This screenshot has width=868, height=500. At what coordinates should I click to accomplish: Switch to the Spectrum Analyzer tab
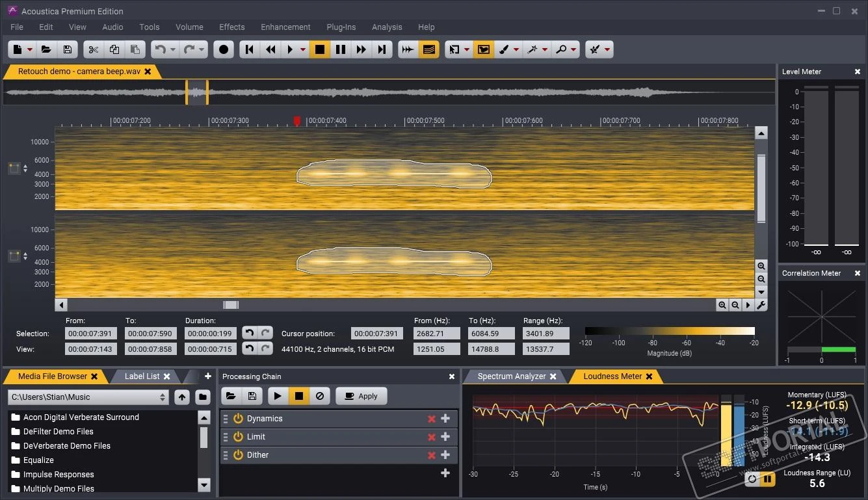click(x=517, y=376)
